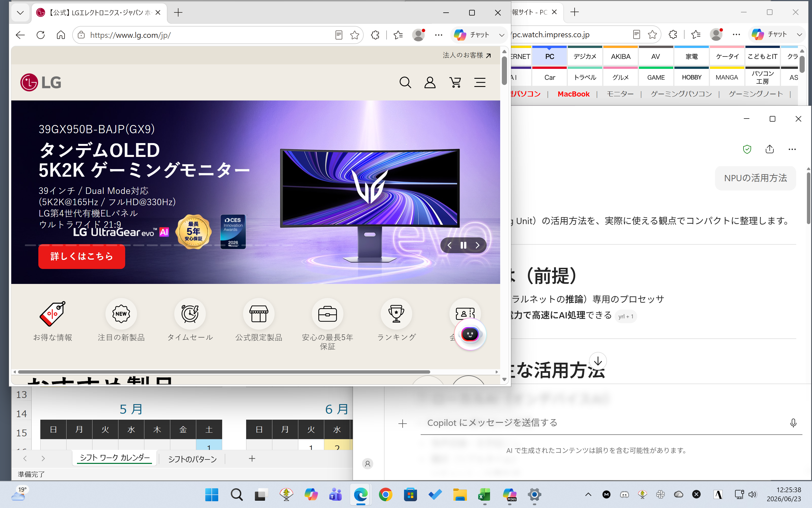Screen dimensions: 812x508
Task: Show hidden system tray icons
Action: point(588,494)
